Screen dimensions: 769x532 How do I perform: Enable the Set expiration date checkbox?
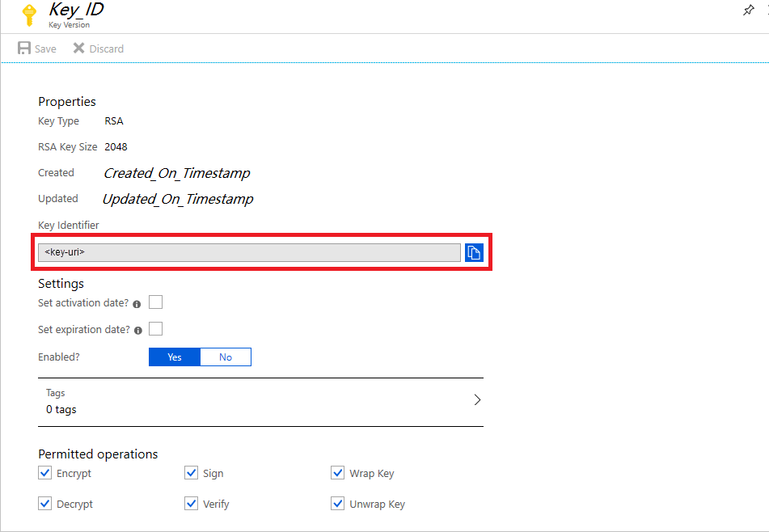click(x=155, y=328)
